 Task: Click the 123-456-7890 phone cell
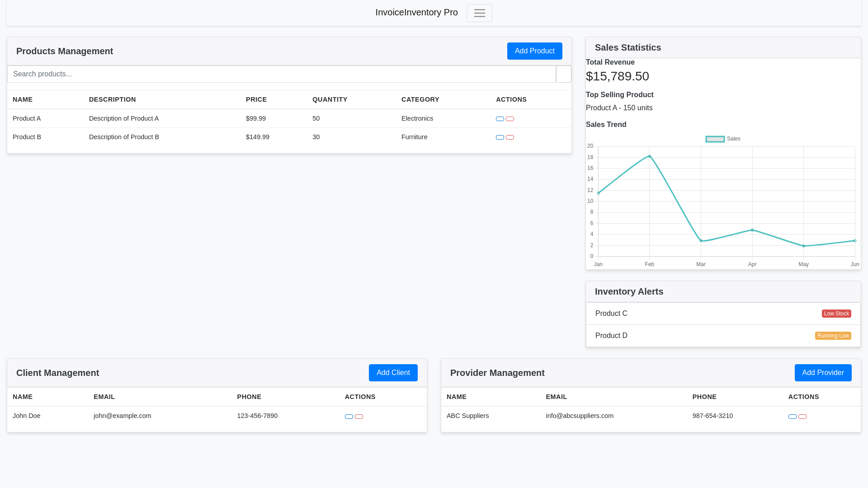[257, 416]
